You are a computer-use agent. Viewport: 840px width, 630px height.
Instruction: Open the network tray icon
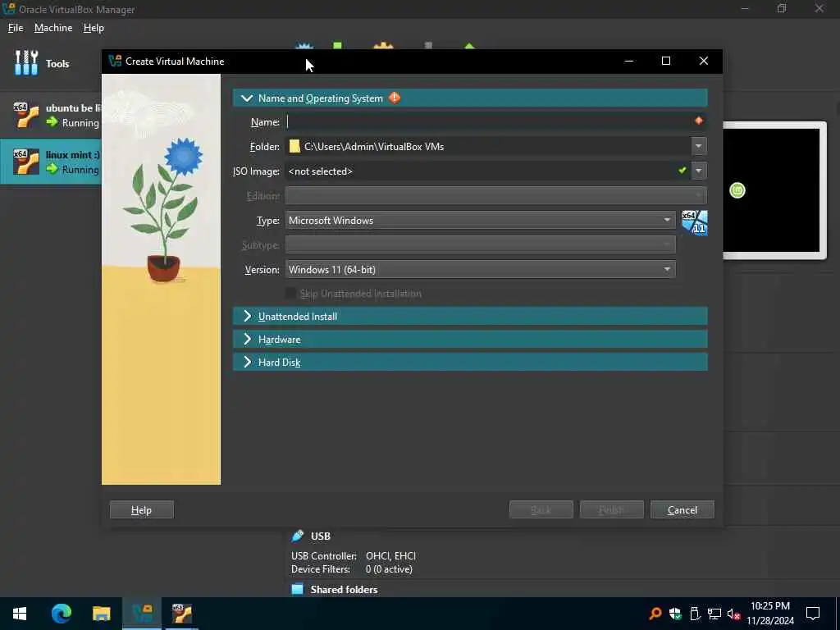coord(714,614)
